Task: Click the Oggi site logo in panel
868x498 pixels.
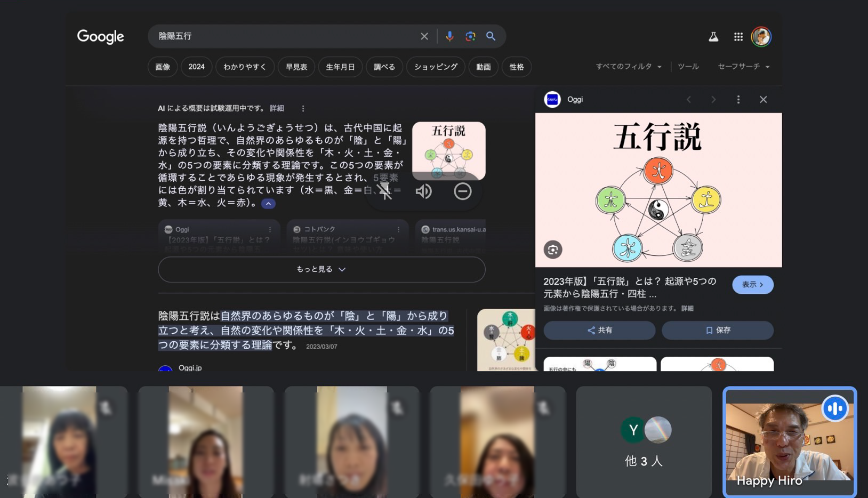Action: click(x=552, y=100)
